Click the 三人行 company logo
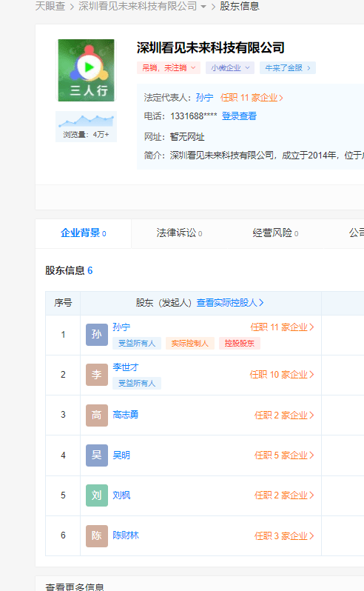The width and height of the screenshot is (364, 591). click(87, 70)
